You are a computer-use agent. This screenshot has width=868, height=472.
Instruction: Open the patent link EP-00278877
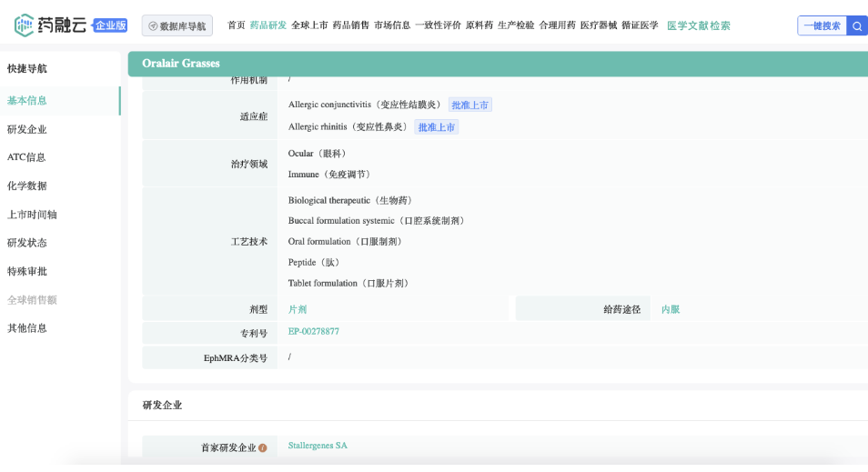tap(313, 332)
